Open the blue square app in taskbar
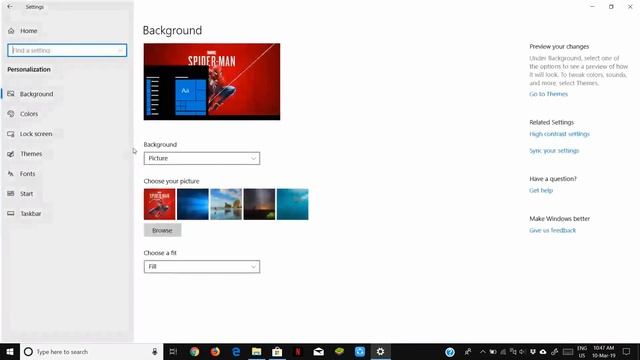Image resolution: width=640 pixels, height=360 pixels. point(360,352)
